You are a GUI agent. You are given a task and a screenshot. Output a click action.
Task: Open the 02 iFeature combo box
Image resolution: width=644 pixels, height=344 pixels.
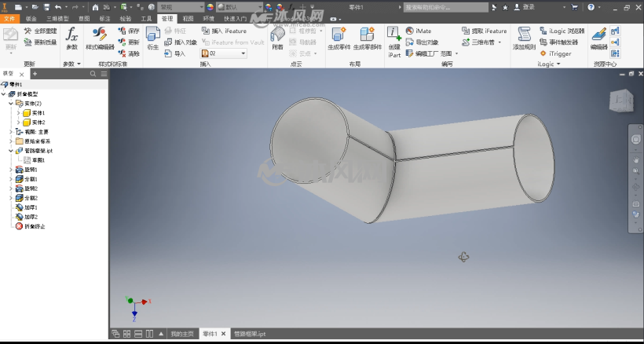[223, 53]
